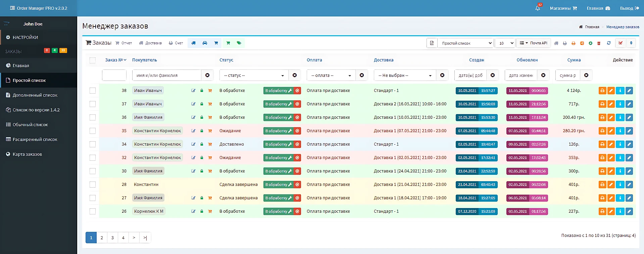Click В обработку button for order 30
The width and height of the screenshot is (644, 254).
click(x=279, y=171)
